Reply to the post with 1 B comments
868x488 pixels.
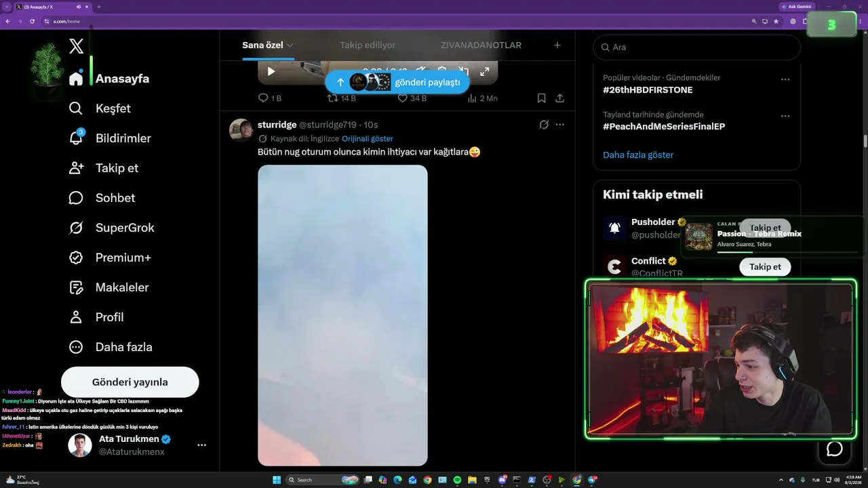point(270,98)
